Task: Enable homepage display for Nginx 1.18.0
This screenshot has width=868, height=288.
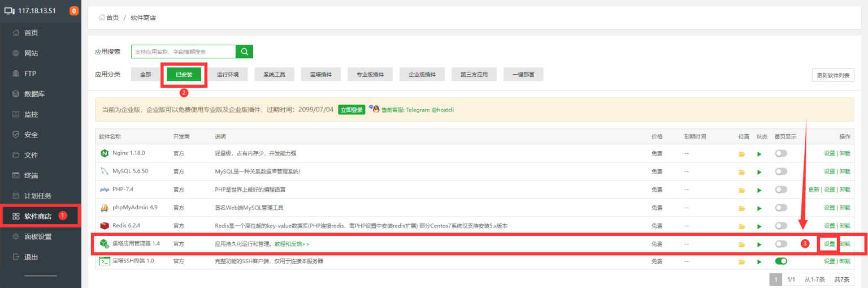Action: point(781,153)
